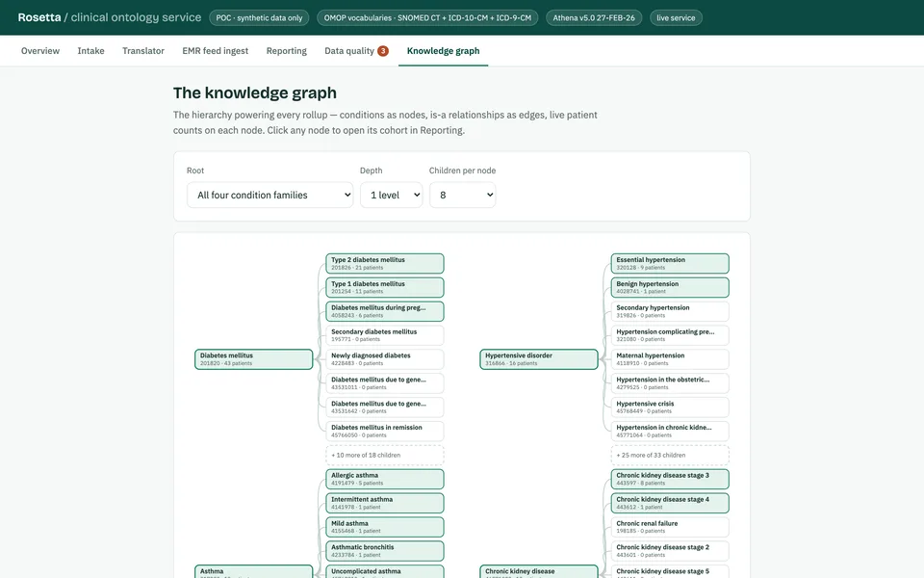Click the Data quality alert badge
The image size is (924, 578).
(x=383, y=51)
